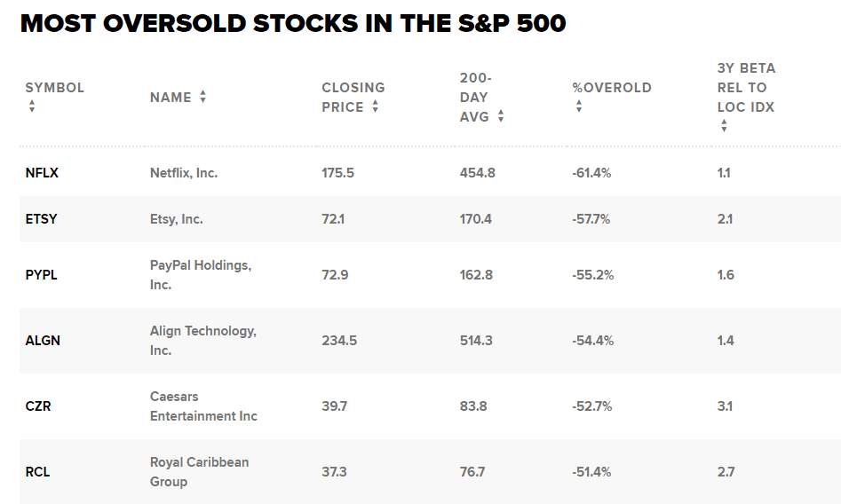This screenshot has width=841, height=504.
Task: Click the NAME column header text
Action: [171, 98]
